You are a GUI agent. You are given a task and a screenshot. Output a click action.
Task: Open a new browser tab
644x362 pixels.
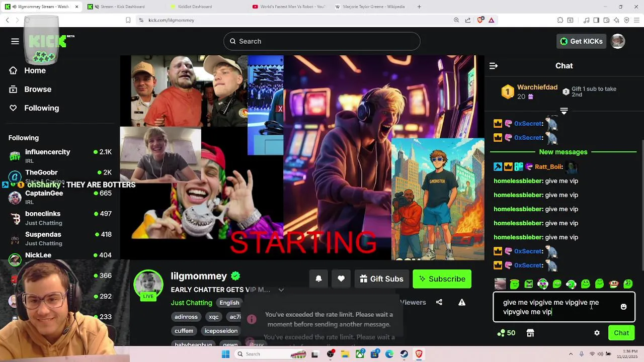click(x=419, y=7)
